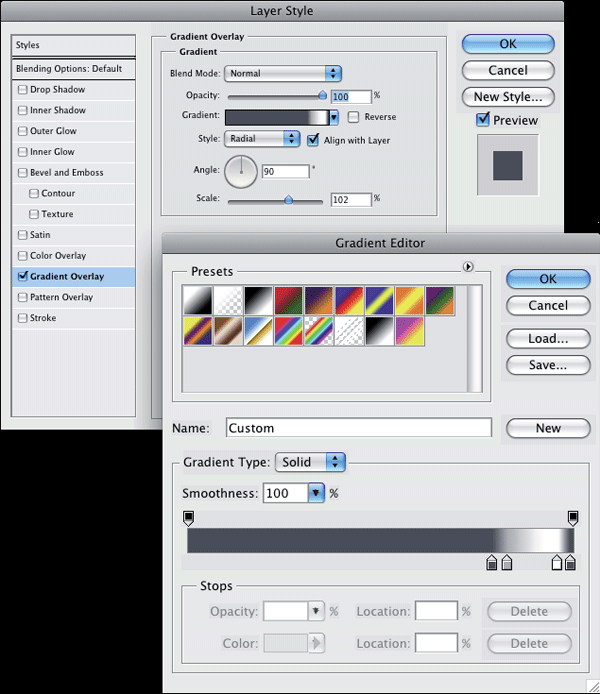Click the New Style button
This screenshot has width=600, height=694.
point(508,97)
